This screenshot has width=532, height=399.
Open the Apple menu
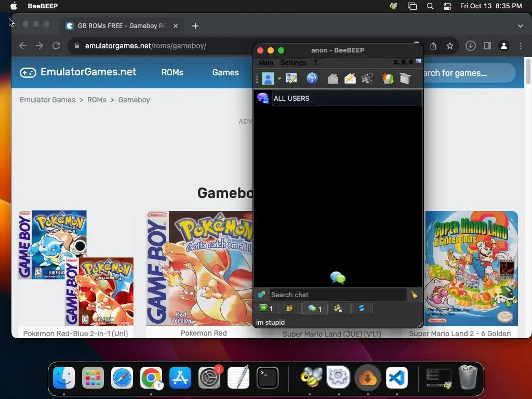click(x=14, y=6)
